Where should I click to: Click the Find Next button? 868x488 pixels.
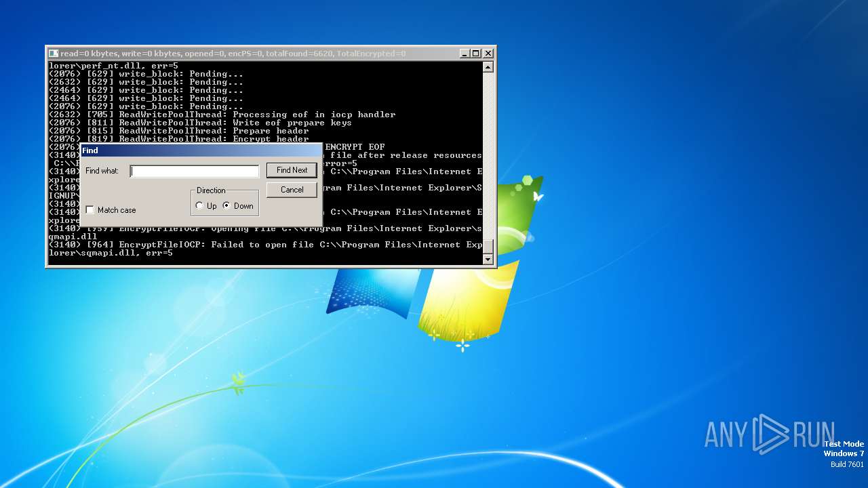click(x=292, y=170)
